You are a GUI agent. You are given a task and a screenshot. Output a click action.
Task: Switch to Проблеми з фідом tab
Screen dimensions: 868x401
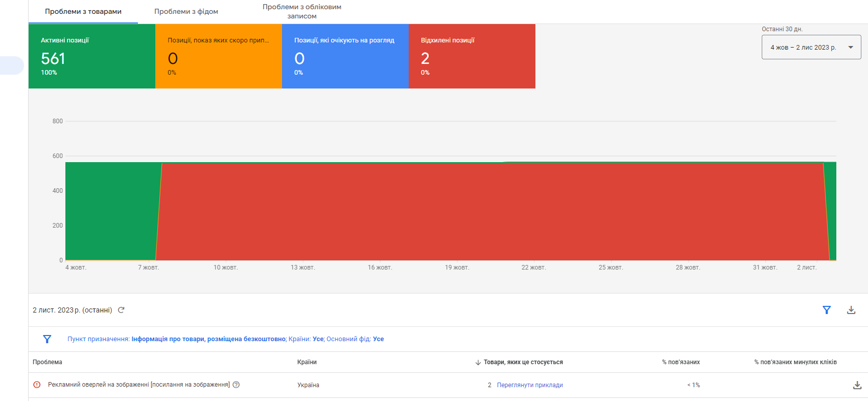(186, 12)
